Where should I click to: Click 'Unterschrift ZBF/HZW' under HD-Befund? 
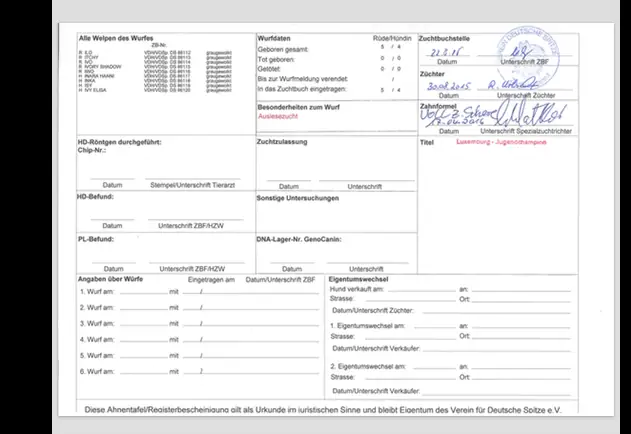[x=191, y=226]
